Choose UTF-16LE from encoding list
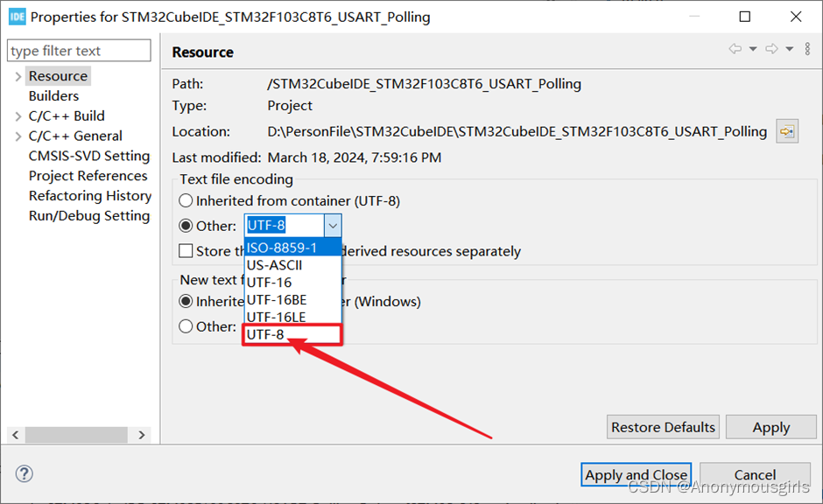The image size is (823, 504). pyautogui.click(x=293, y=317)
